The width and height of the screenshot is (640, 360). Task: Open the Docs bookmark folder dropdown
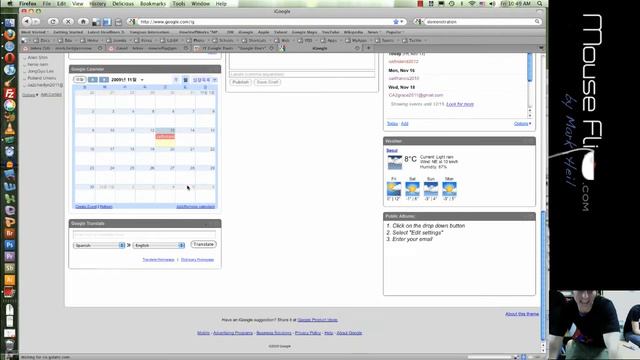coord(43,40)
